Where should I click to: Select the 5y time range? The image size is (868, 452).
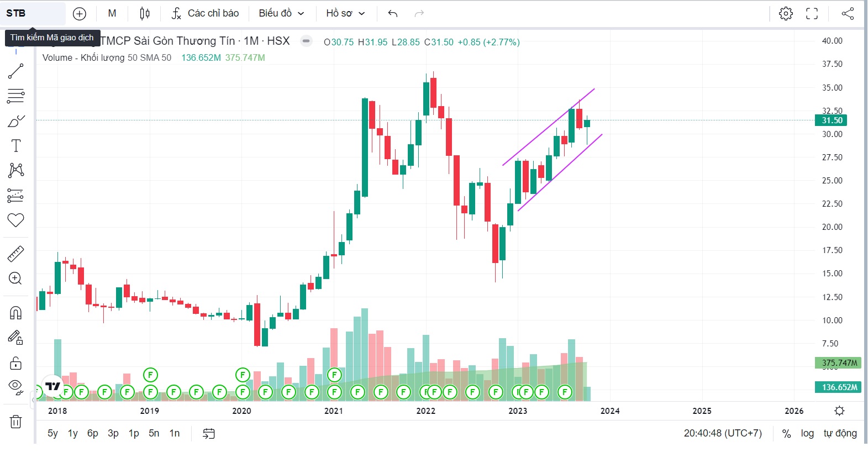[52, 433]
